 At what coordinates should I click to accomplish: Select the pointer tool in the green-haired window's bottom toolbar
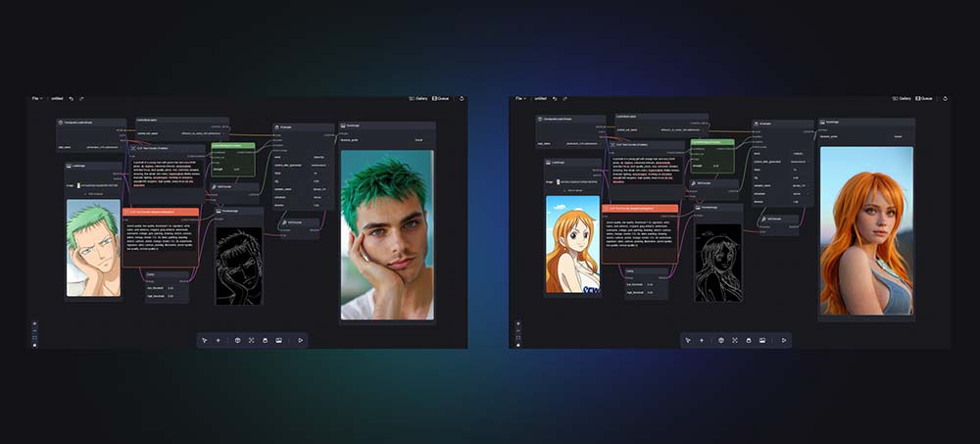click(x=205, y=340)
